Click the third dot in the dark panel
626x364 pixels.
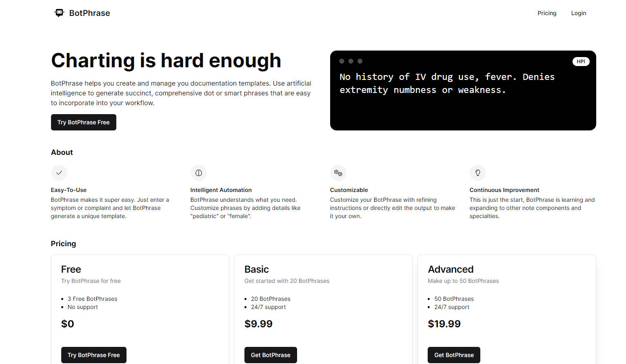coord(360,61)
